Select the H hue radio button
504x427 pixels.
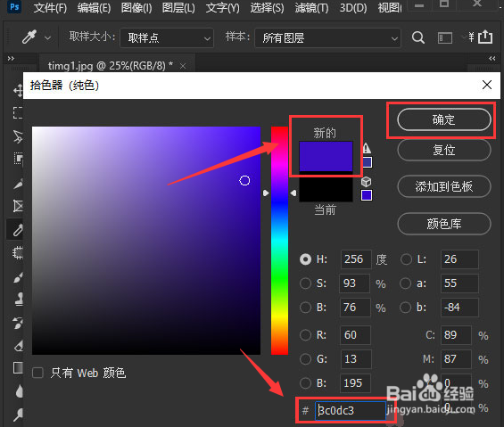coord(305,259)
